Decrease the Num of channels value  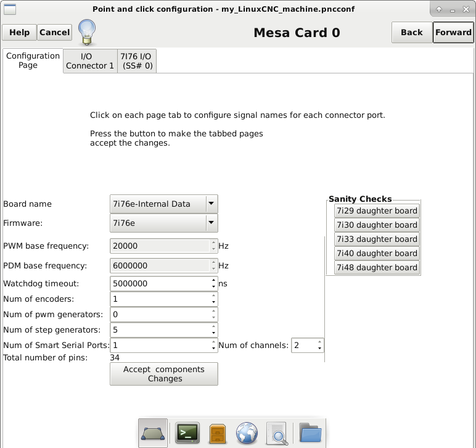pyautogui.click(x=319, y=349)
